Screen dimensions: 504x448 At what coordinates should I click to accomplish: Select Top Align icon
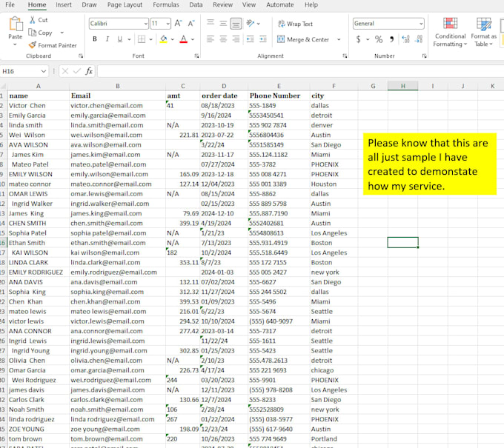click(210, 23)
